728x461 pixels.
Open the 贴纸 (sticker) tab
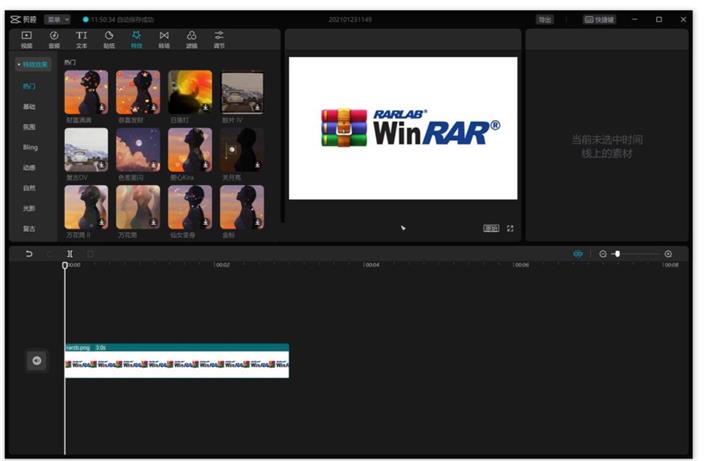tap(109, 39)
